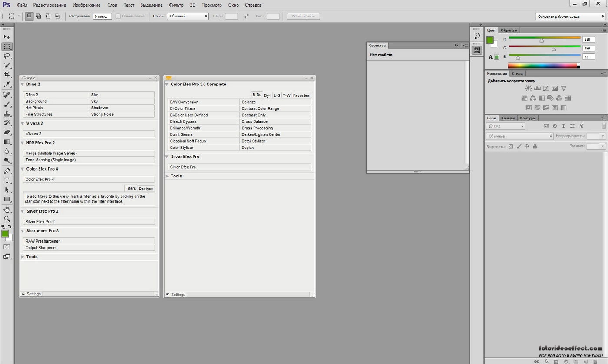
Task: Collapse Color Efex Pro 3.0 Complete section
Action: 167,84
